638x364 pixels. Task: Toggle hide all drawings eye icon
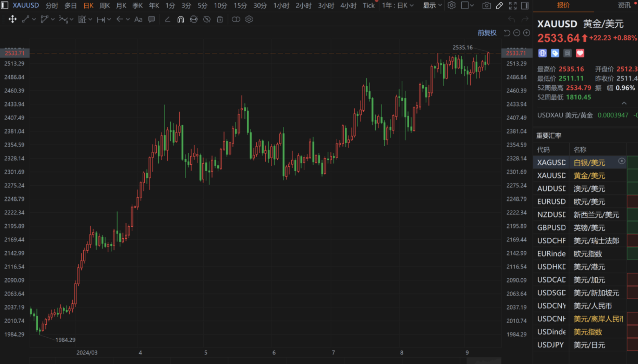tap(207, 19)
